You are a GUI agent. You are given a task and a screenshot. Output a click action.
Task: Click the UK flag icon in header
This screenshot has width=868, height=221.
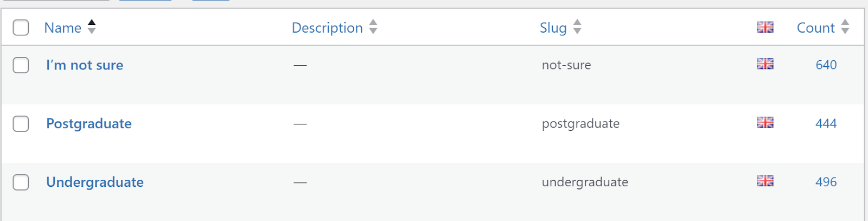click(x=765, y=27)
